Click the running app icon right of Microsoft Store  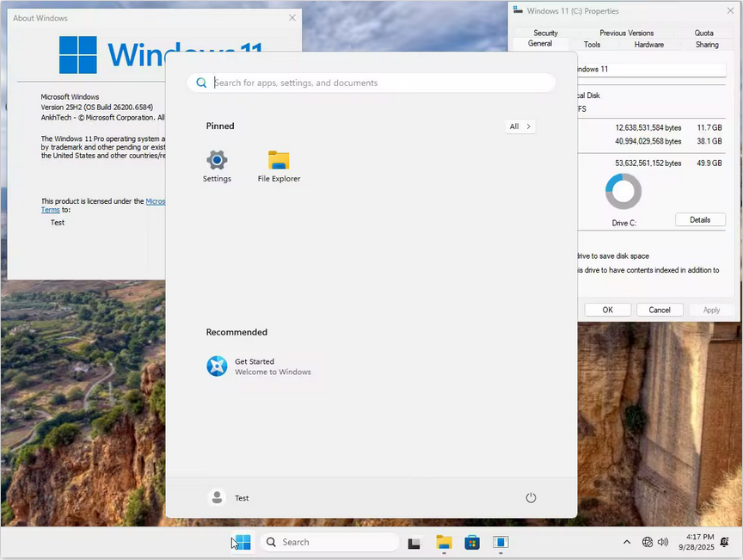[500, 542]
